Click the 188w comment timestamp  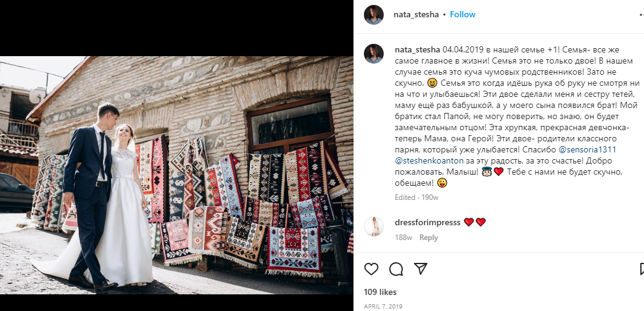tap(403, 238)
